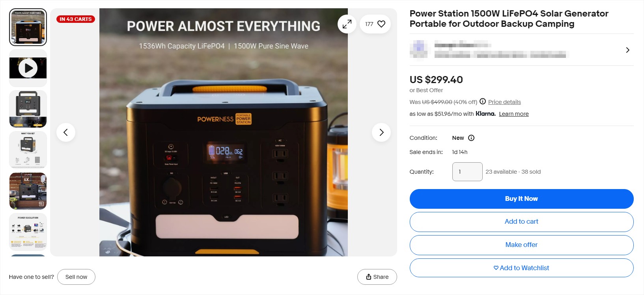This screenshot has height=295, width=644.
Task: Add power station to cart
Action: point(521,222)
